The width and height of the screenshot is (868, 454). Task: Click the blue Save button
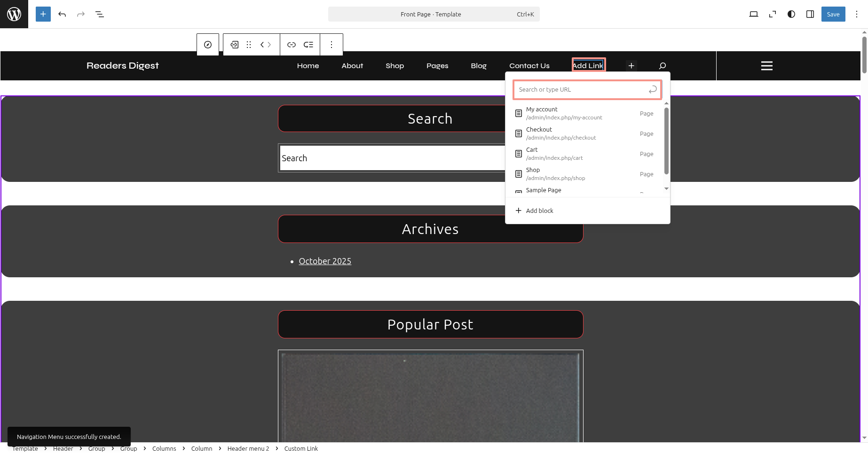[833, 14]
